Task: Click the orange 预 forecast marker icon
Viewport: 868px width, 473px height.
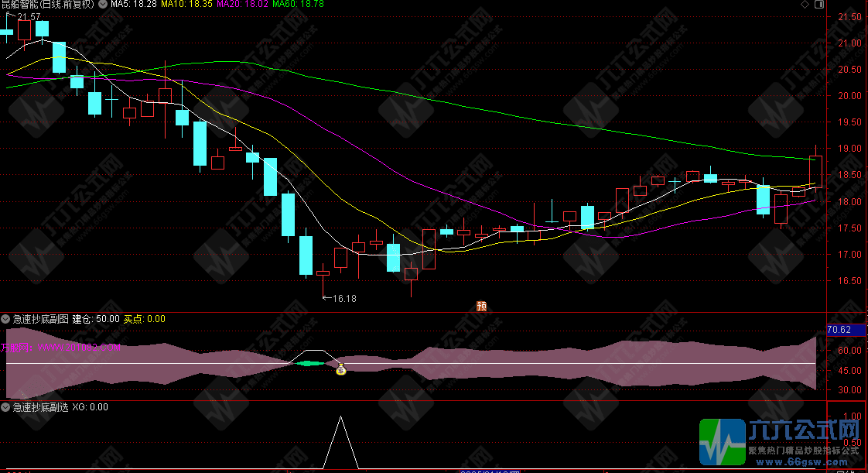Action: click(481, 306)
